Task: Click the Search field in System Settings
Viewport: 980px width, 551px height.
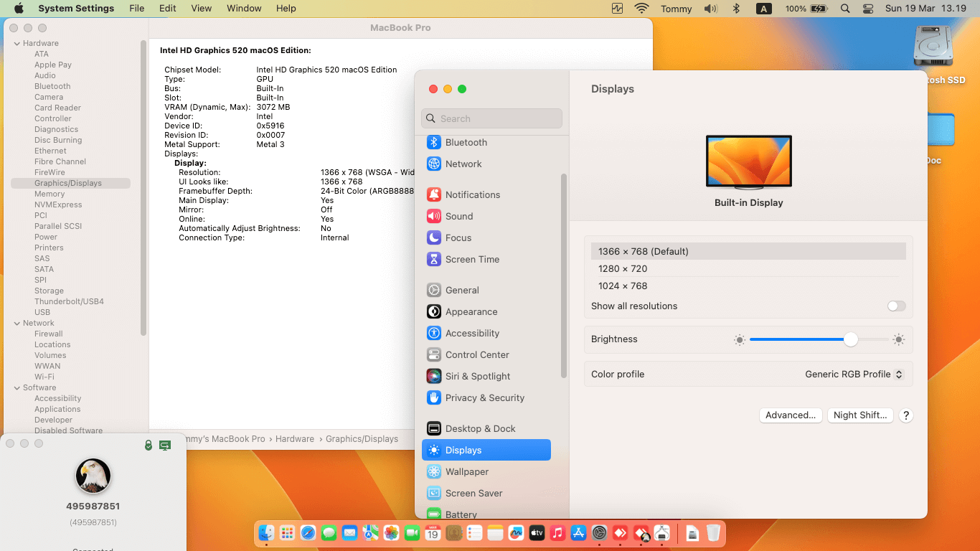Action: [x=492, y=118]
